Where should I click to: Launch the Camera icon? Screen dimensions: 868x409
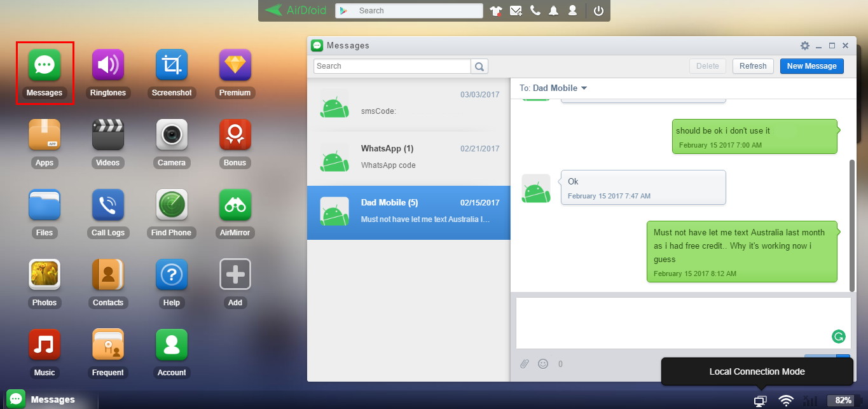172,135
